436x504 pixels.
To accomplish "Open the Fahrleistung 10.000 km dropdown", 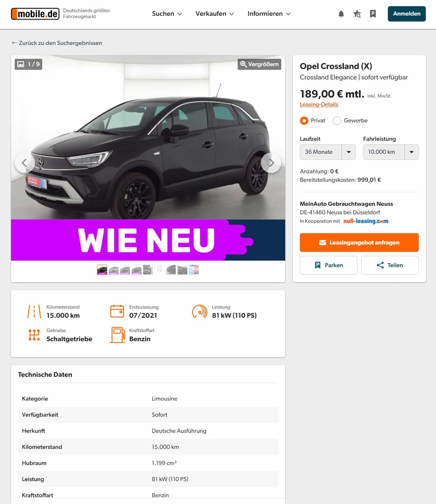I will pyautogui.click(x=391, y=152).
